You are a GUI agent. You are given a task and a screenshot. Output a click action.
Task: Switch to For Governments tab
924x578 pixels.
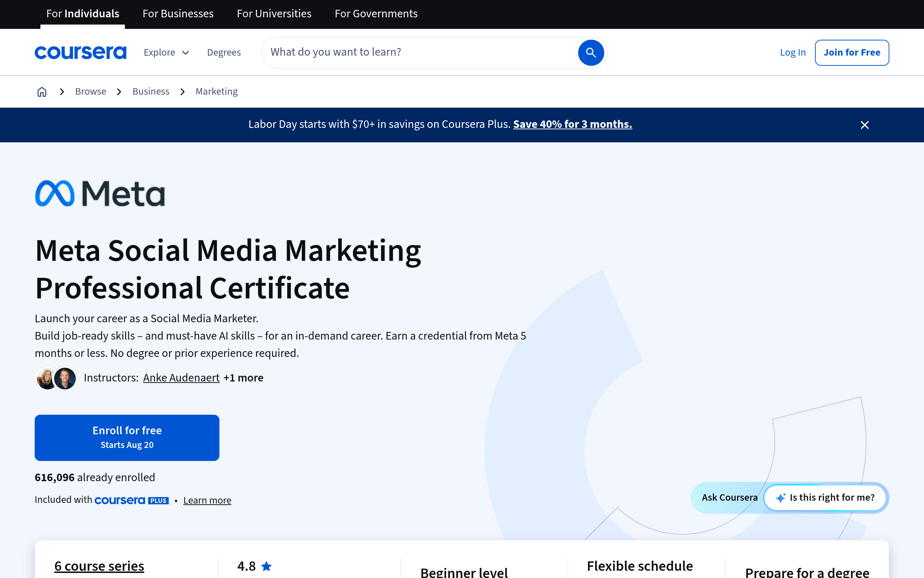pos(376,14)
